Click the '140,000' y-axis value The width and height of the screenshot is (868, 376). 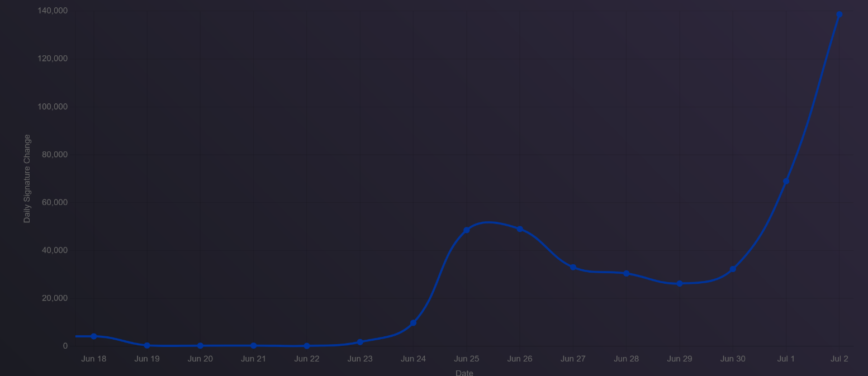coord(53,11)
